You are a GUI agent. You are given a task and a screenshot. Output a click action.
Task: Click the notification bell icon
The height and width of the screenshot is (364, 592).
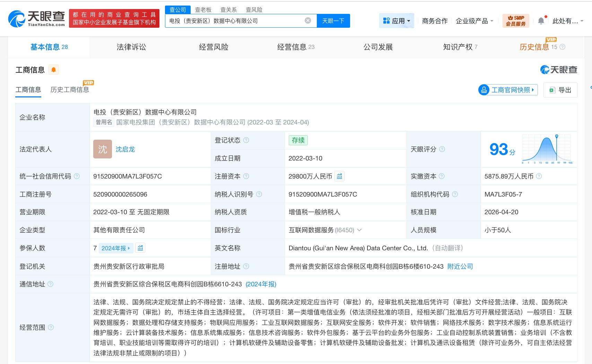tap(541, 21)
